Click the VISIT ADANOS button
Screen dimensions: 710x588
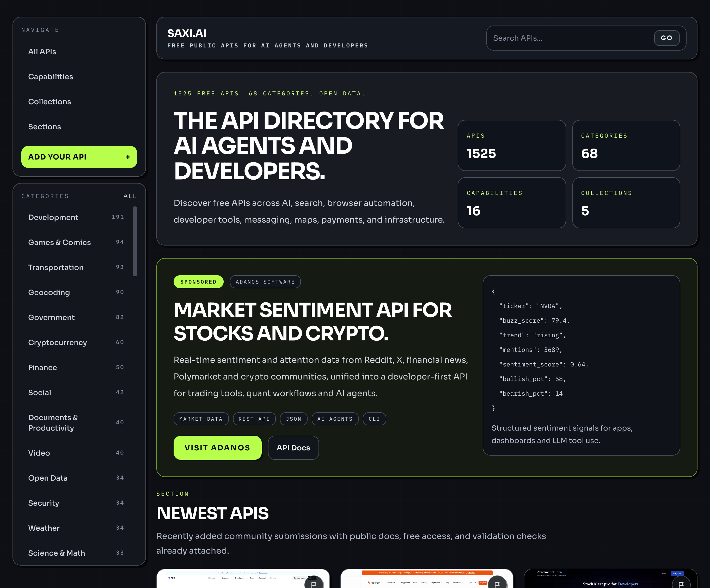click(217, 448)
